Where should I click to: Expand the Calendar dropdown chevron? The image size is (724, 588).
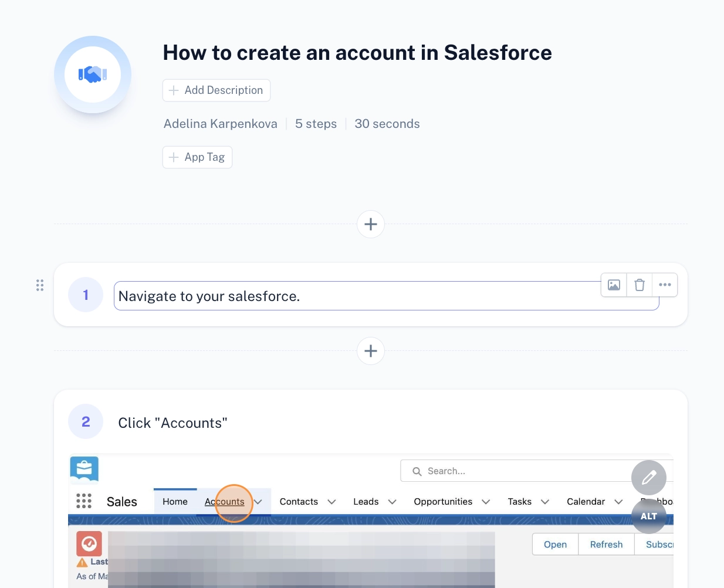point(618,502)
